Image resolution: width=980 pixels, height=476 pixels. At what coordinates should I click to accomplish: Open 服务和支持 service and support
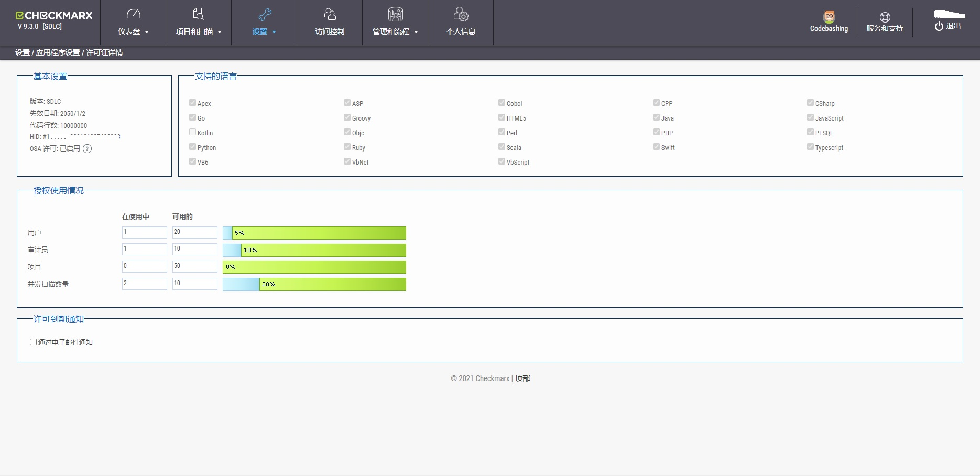click(x=885, y=16)
